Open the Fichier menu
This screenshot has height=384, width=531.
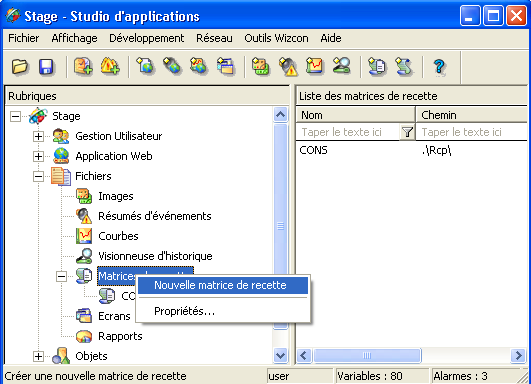coord(24,38)
